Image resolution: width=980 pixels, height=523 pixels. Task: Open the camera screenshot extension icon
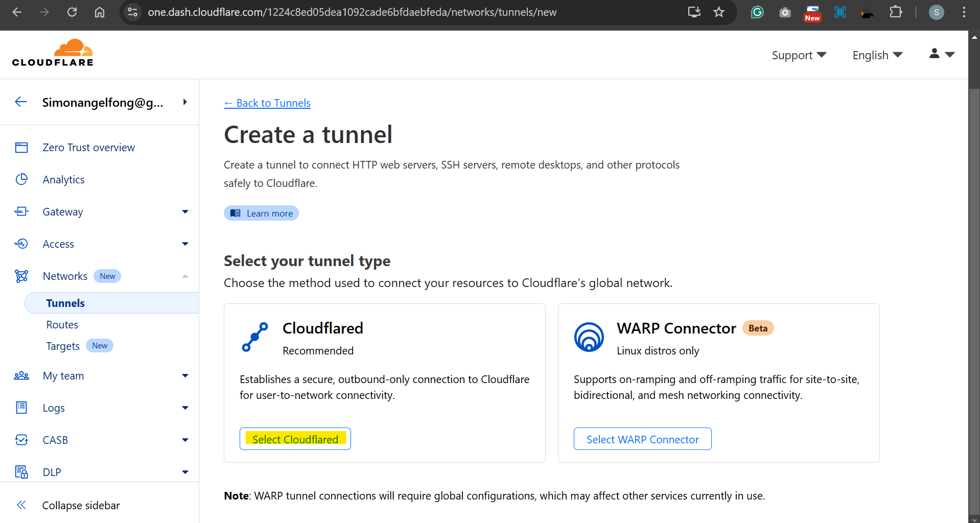point(785,12)
